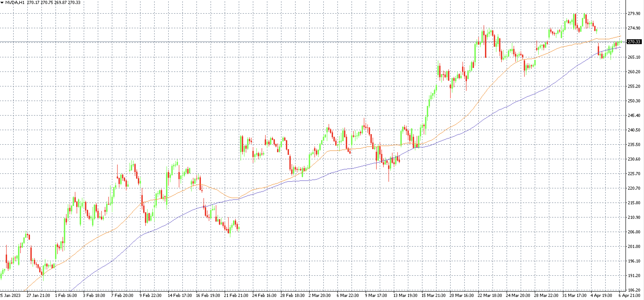This screenshot has width=644, height=300.
Task: Click the 20 Mar 16:30 time label
Action: (462, 296)
